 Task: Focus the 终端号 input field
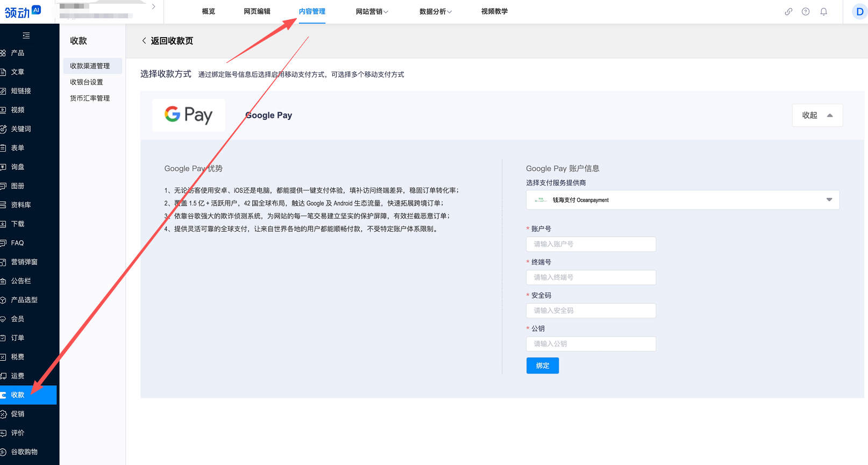point(591,277)
